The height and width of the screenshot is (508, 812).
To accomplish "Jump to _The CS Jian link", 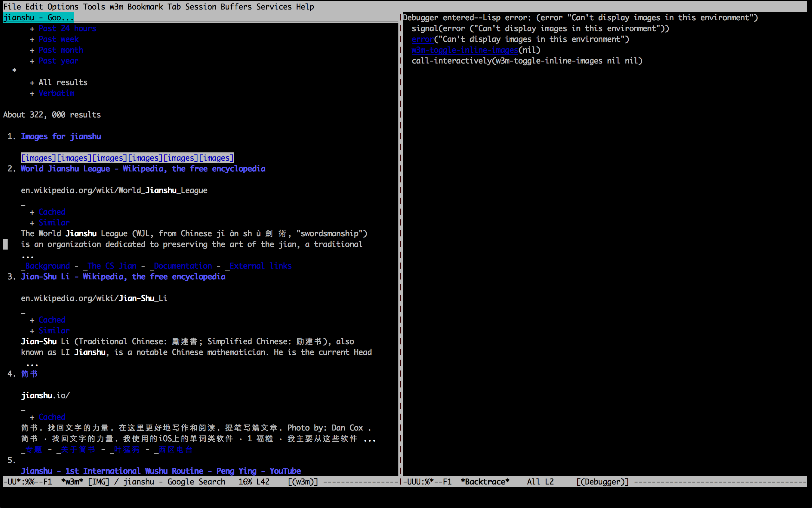I will pos(110,266).
